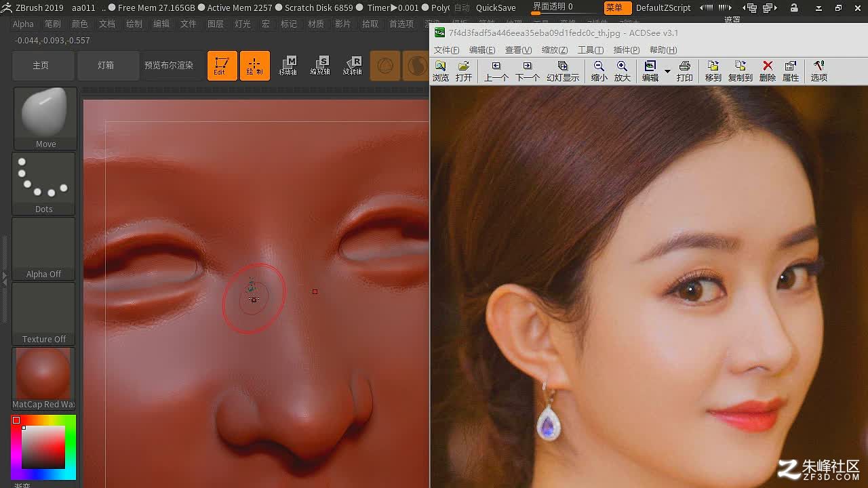The width and height of the screenshot is (868, 488).
Task: Click the ACDSee zoom in (放大) icon
Action: click(x=623, y=71)
